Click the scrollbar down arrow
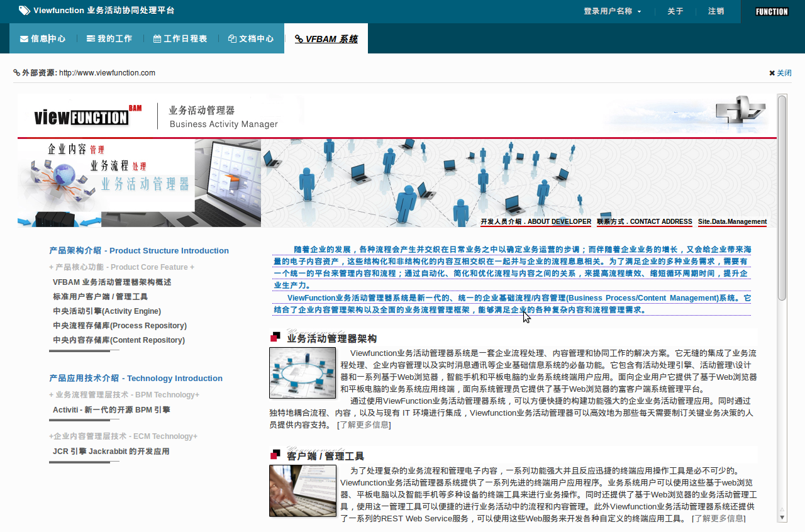The width and height of the screenshot is (805, 532). 782,518
